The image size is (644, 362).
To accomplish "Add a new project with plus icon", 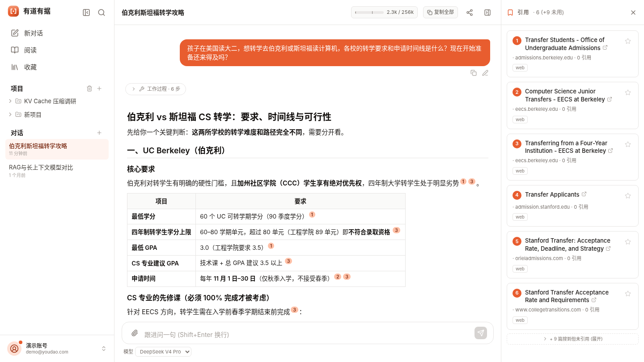I will 99,88.
